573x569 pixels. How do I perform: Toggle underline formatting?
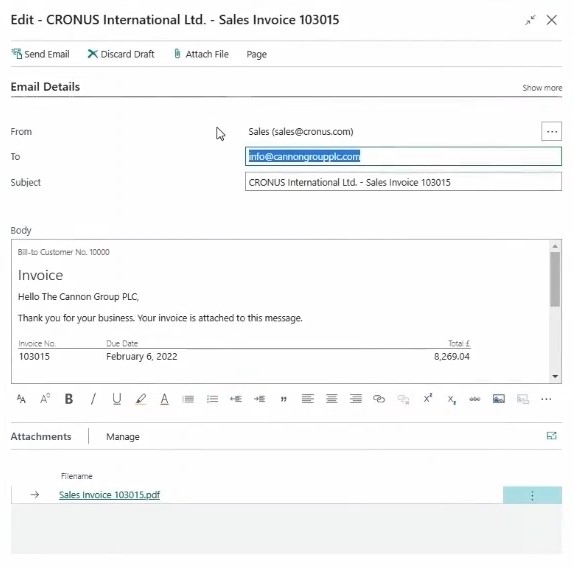[x=117, y=399]
